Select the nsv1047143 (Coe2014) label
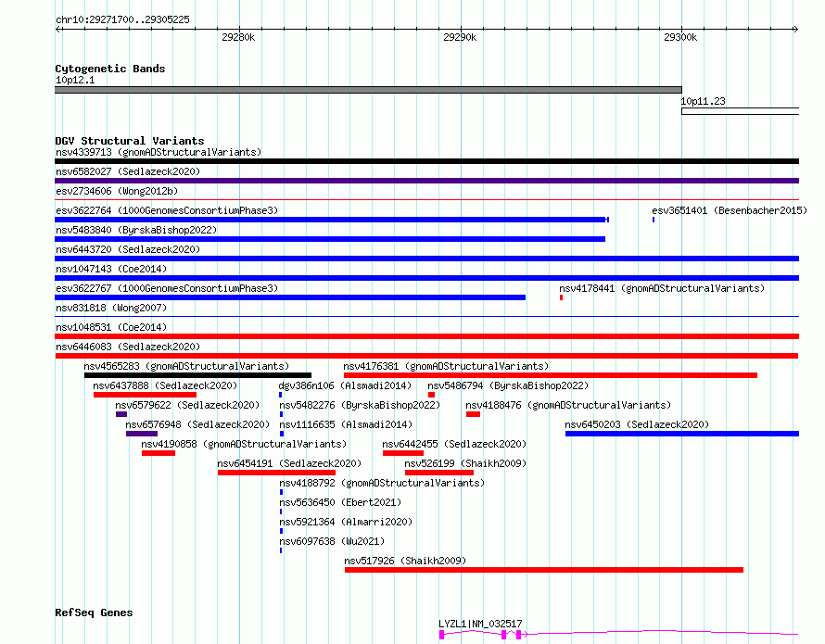The width and height of the screenshot is (825, 644). click(x=111, y=269)
